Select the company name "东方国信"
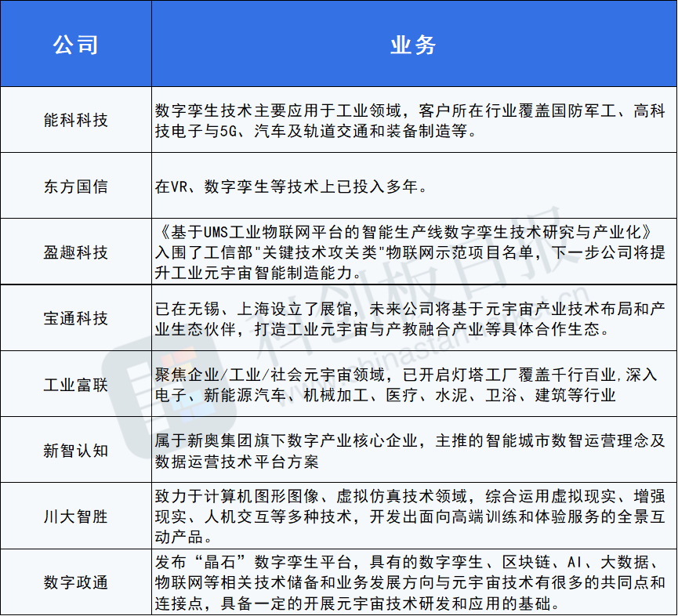 76,187
